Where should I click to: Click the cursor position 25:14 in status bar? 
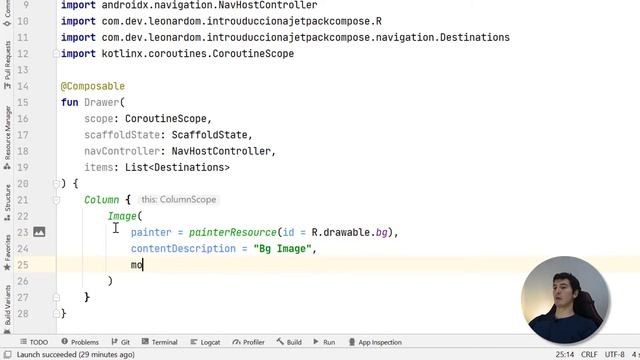(565, 354)
